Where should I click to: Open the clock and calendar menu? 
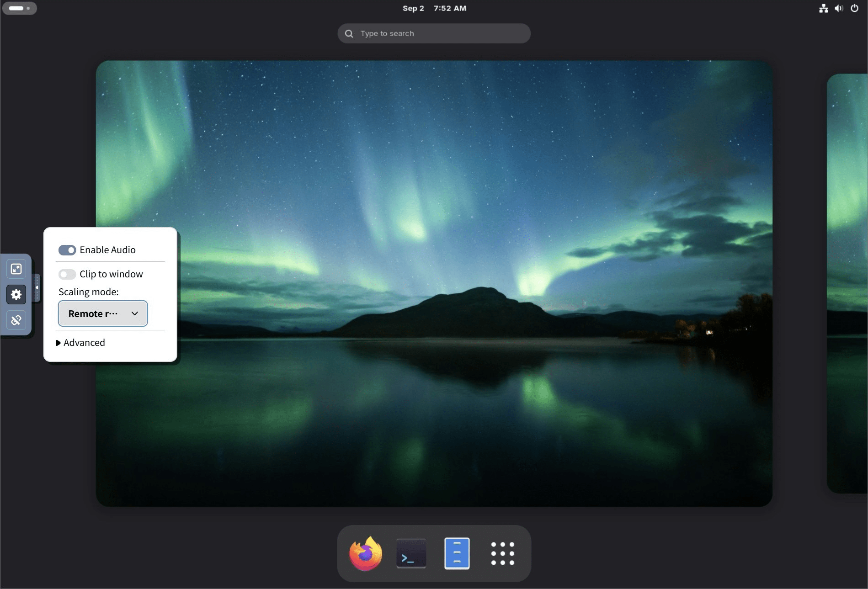click(x=434, y=8)
